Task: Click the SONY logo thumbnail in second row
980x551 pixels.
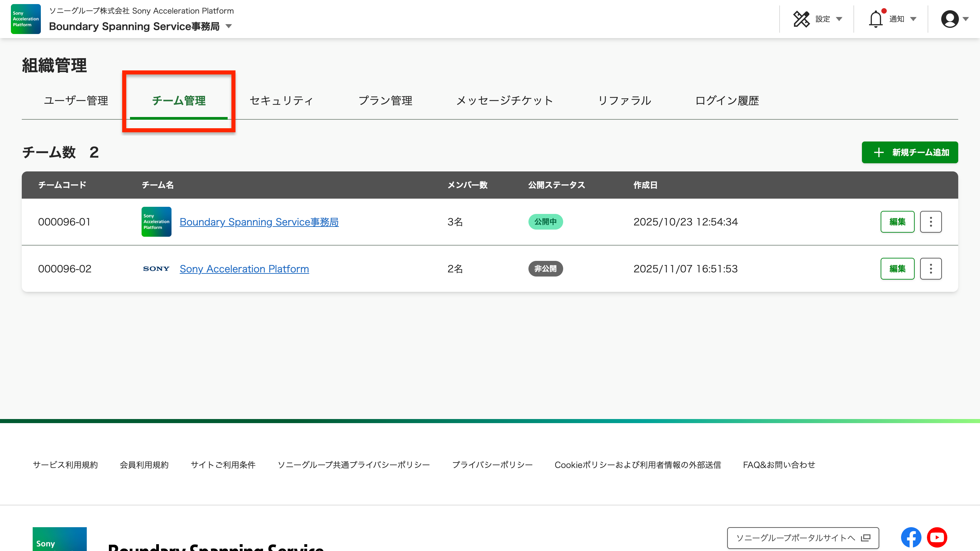Action: tap(156, 269)
